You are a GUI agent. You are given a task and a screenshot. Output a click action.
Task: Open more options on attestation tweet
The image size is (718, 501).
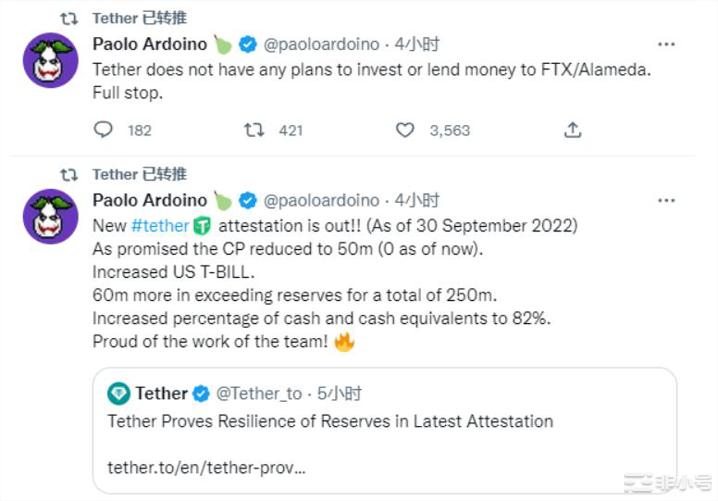pos(666,201)
